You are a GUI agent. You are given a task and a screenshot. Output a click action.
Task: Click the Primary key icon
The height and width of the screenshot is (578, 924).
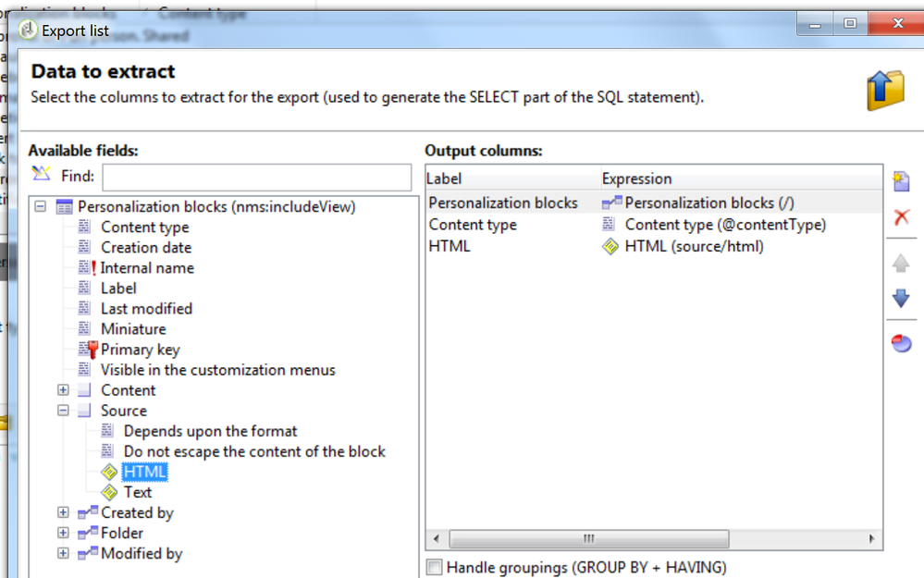[x=88, y=350]
